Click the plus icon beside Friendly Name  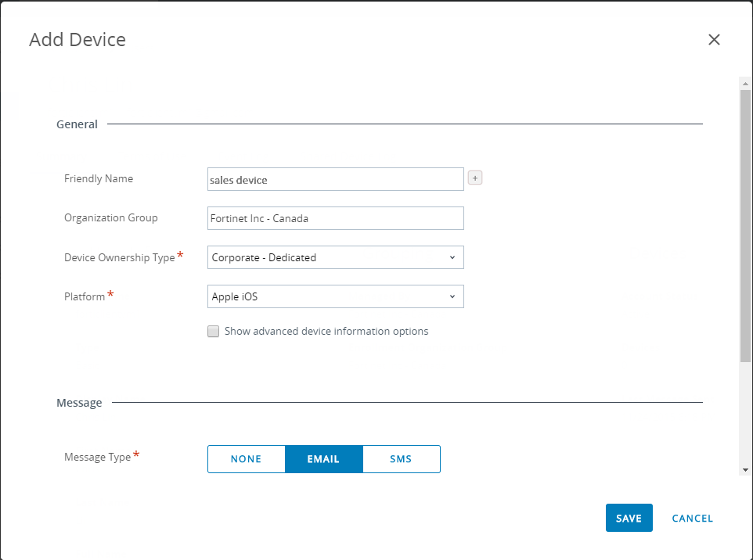[x=475, y=178]
